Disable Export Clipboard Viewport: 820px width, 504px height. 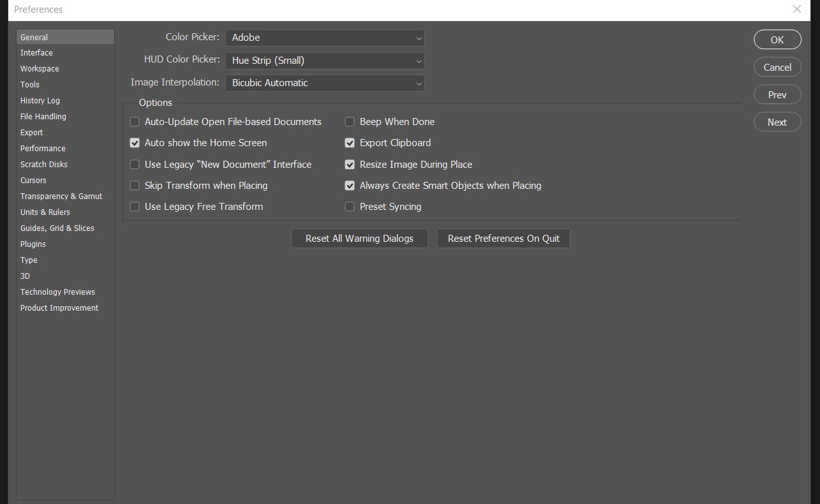tap(350, 142)
